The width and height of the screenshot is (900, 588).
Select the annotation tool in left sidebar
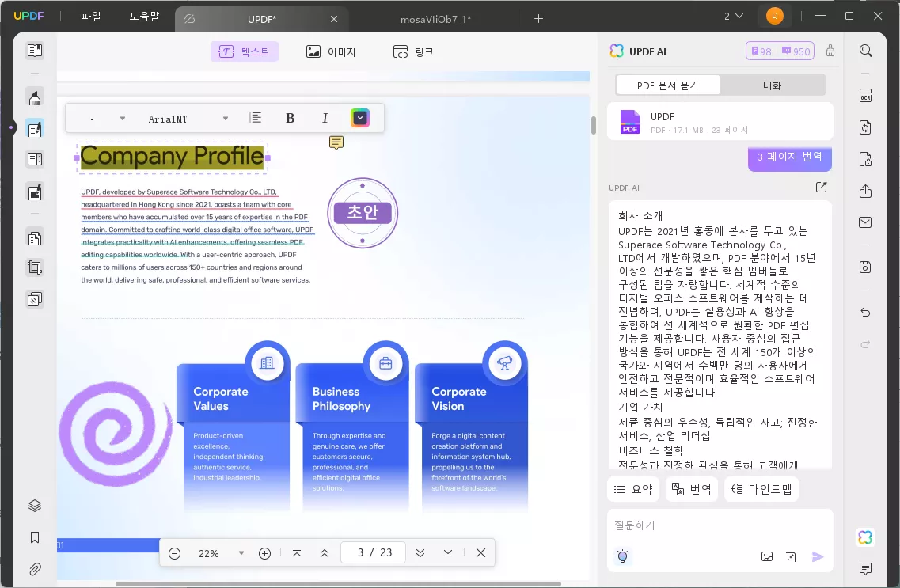(34, 97)
